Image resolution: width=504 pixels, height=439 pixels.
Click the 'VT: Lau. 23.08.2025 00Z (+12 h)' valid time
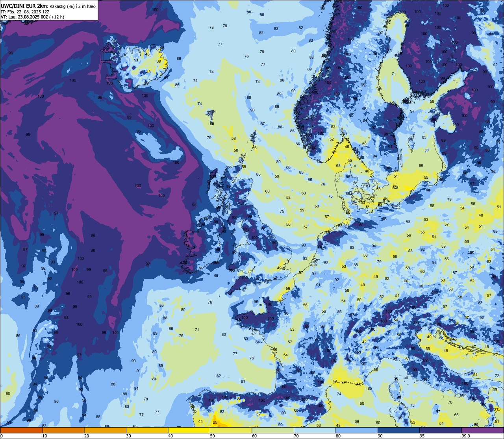32,17
